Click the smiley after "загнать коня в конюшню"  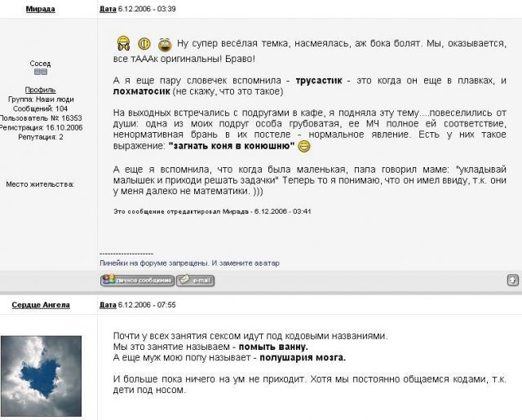[304, 147]
